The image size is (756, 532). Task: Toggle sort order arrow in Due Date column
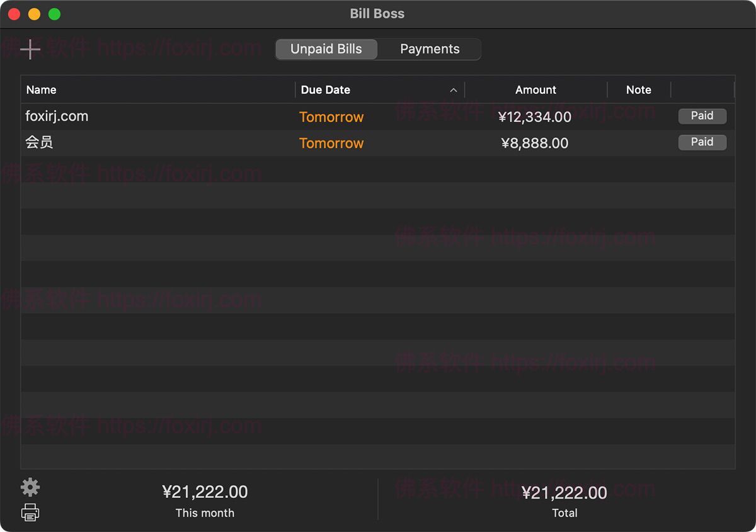click(x=453, y=90)
